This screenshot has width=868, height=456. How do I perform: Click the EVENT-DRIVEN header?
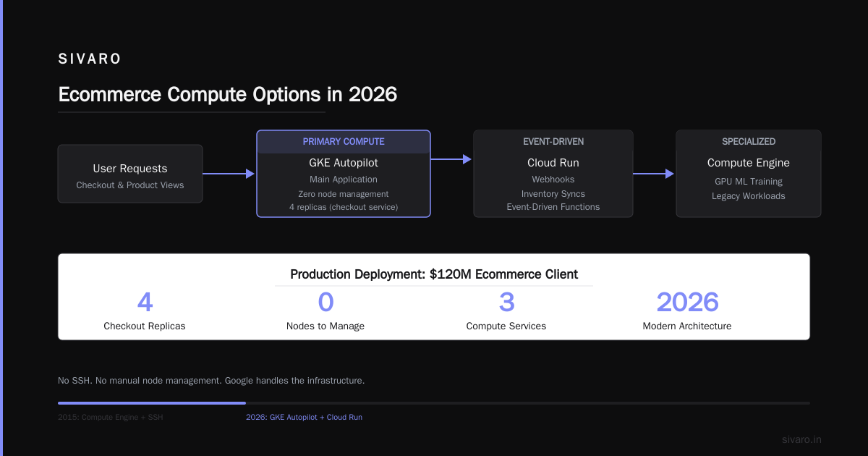coord(553,142)
